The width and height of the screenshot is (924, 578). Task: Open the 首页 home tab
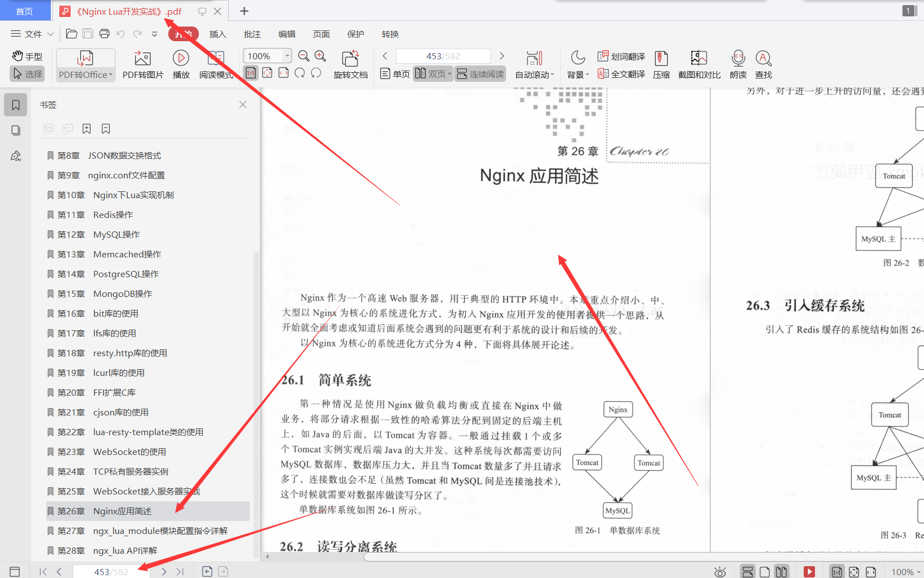pyautogui.click(x=25, y=11)
